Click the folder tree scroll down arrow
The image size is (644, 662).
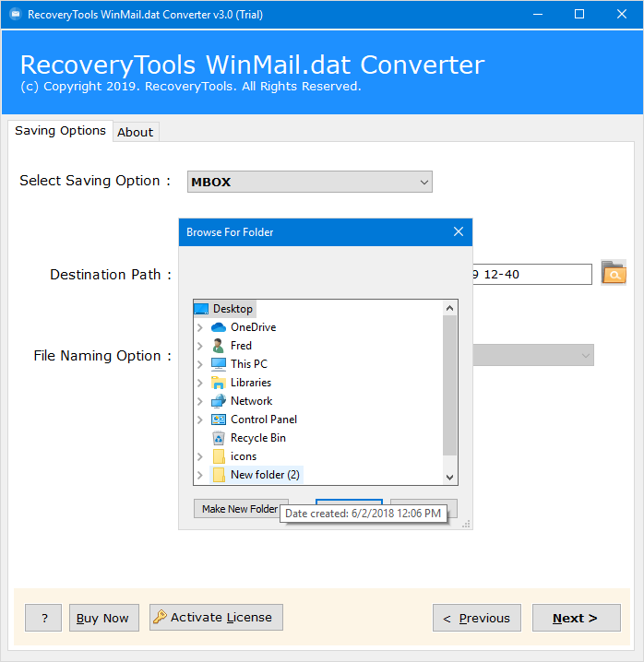[x=449, y=477]
